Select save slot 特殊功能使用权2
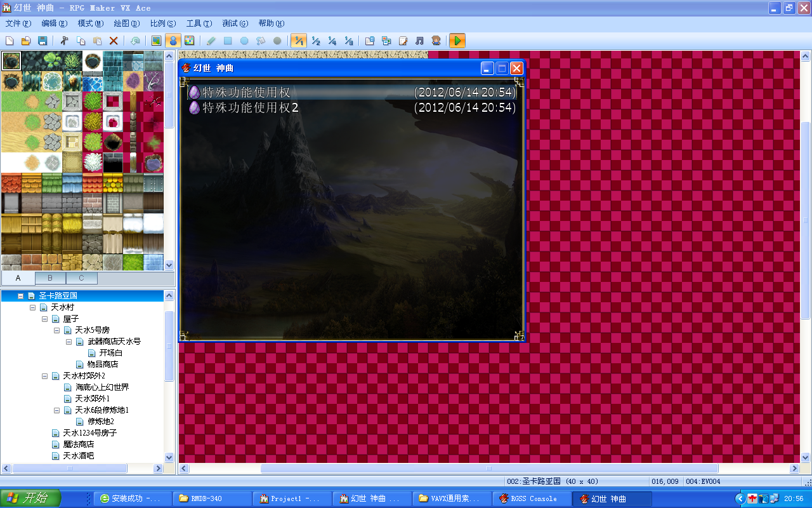Viewport: 812px width, 508px height. pos(352,108)
